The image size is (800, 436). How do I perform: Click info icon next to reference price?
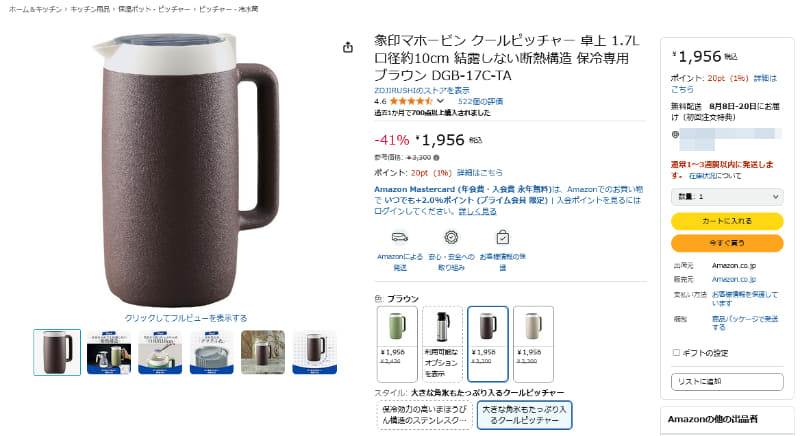tap(436, 158)
